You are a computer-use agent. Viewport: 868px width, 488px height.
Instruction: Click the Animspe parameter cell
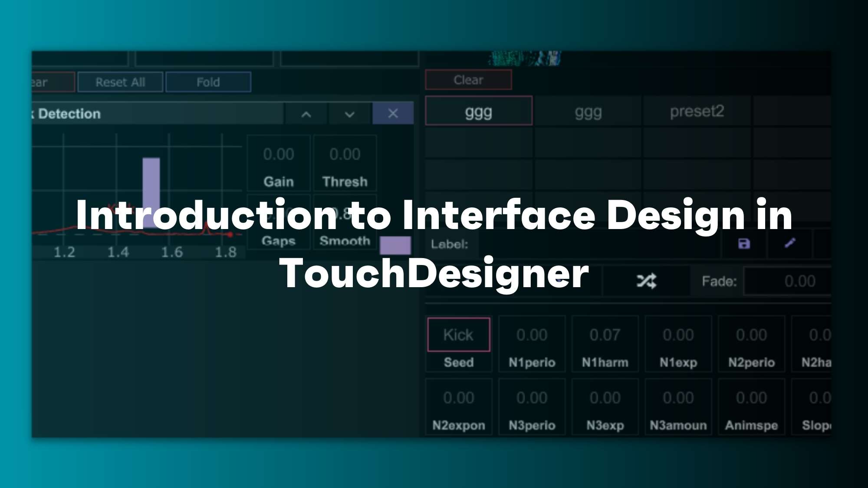(751, 407)
